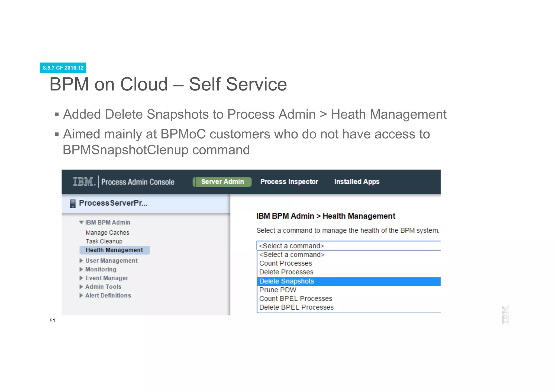Select Health Management in the sidebar

[115, 250]
